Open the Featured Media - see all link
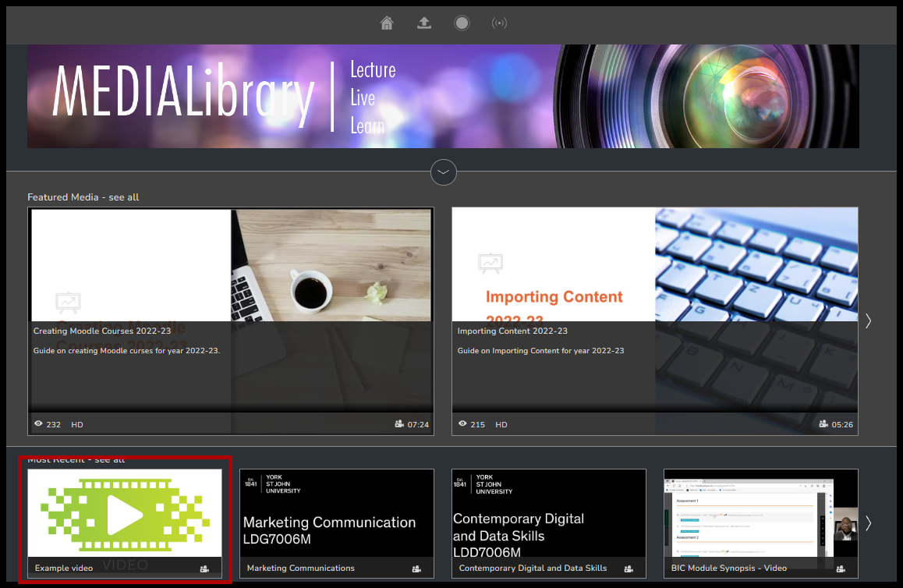This screenshot has height=588, width=903. 83,197
